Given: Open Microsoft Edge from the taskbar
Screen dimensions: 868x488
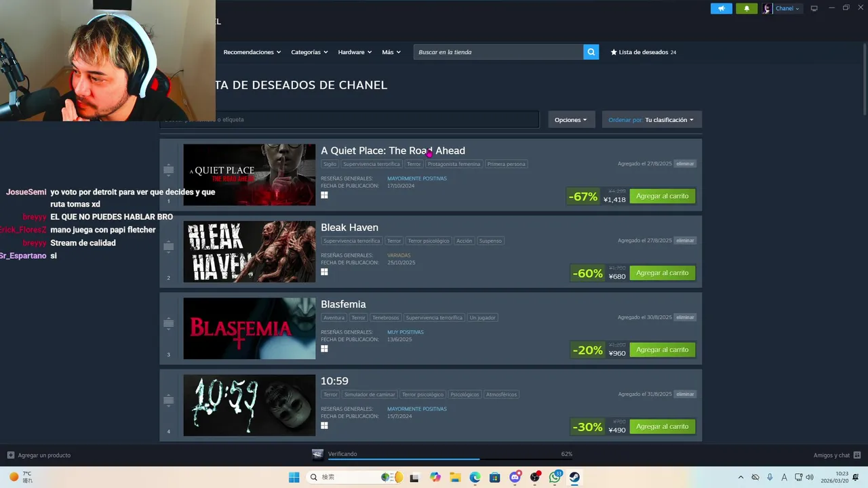Looking at the screenshot, I should coord(475,477).
